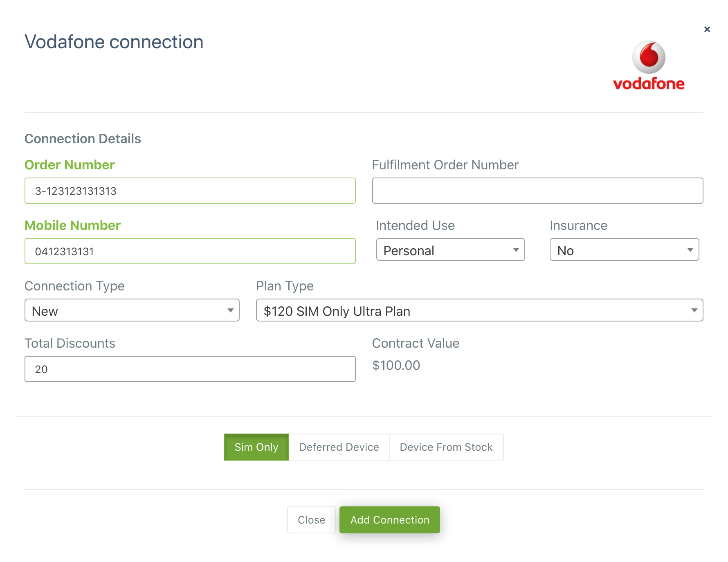The image size is (728, 562).
Task: Expand the Connection Type dropdown
Action: [132, 310]
